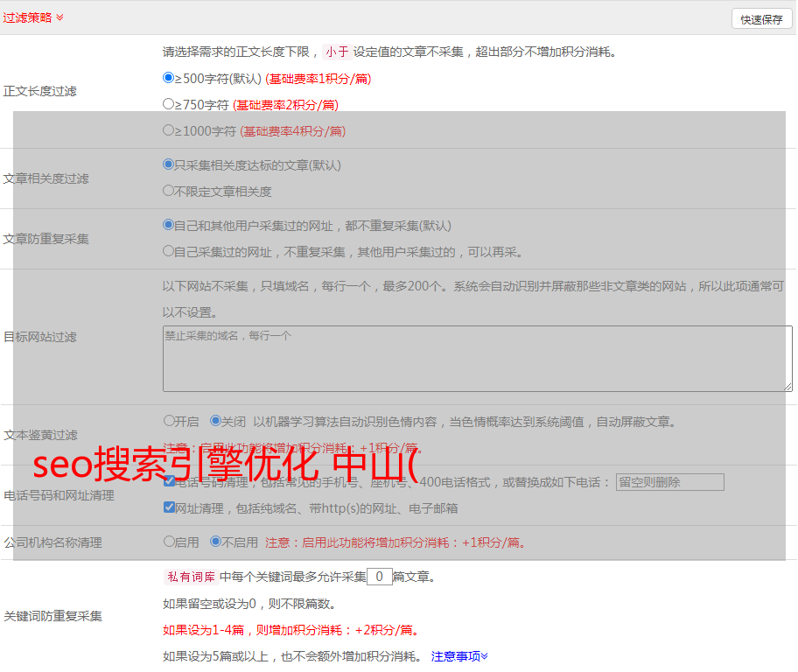798x672 pixels.
Task: Click the 私有词库 tag text
Action: pyautogui.click(x=192, y=577)
